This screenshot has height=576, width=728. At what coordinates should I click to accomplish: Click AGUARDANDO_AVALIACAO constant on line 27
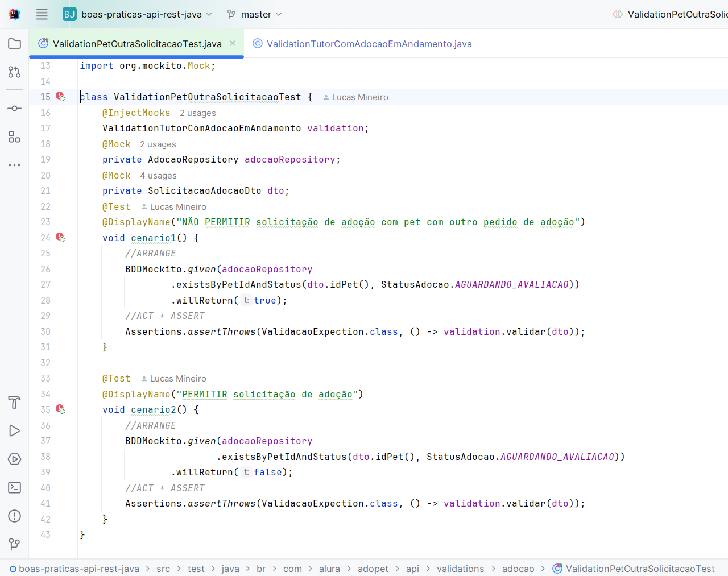point(512,284)
